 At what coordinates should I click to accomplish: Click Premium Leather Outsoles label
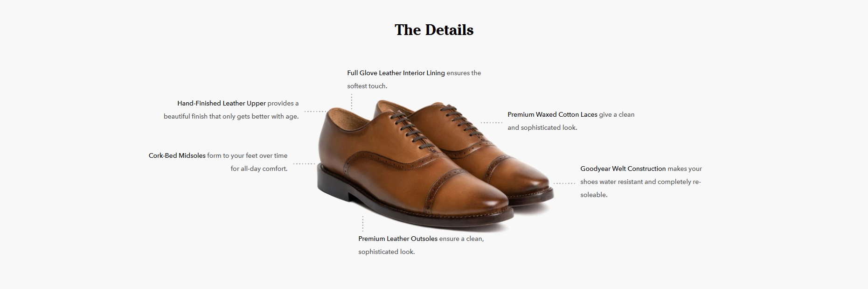(x=398, y=239)
